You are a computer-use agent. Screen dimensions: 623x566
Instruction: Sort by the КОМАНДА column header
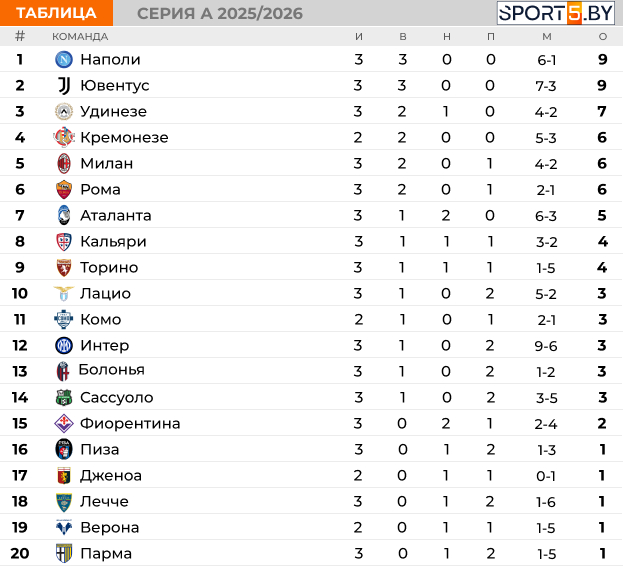point(80,37)
